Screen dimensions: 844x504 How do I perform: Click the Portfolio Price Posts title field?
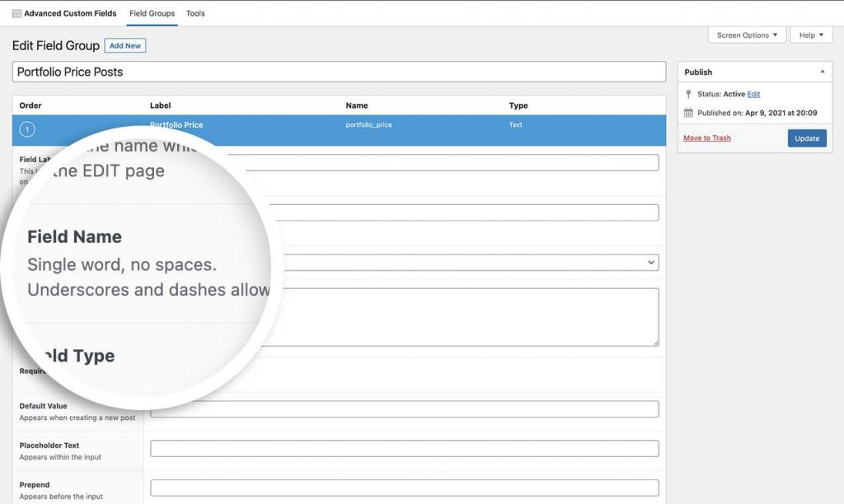tap(339, 72)
